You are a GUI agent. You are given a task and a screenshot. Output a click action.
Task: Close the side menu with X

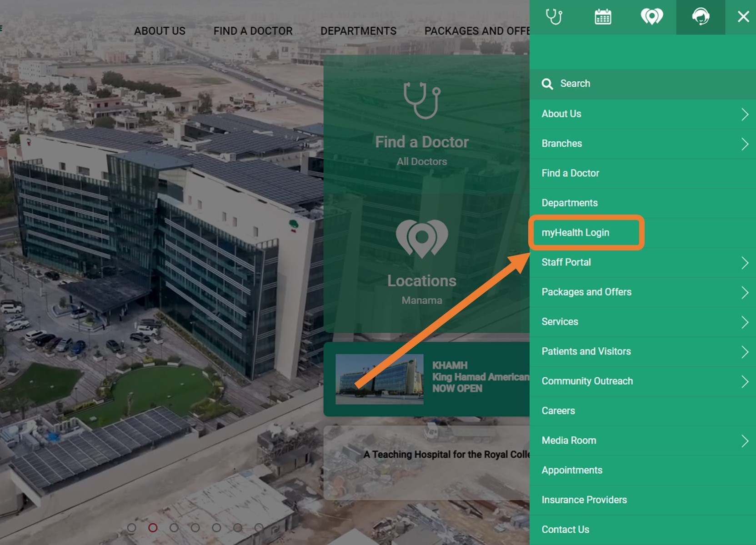point(743,17)
